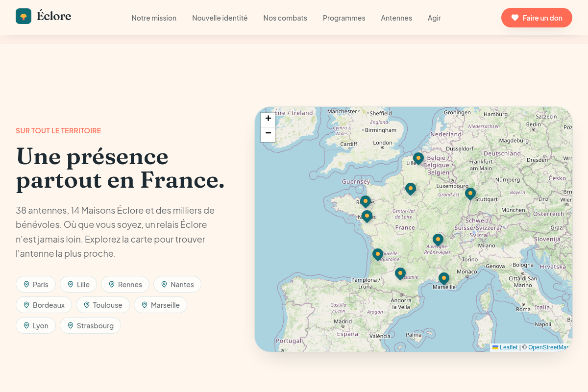The width and height of the screenshot is (588, 392).
Task: Open the Strasbourg map pin
Action: click(470, 194)
